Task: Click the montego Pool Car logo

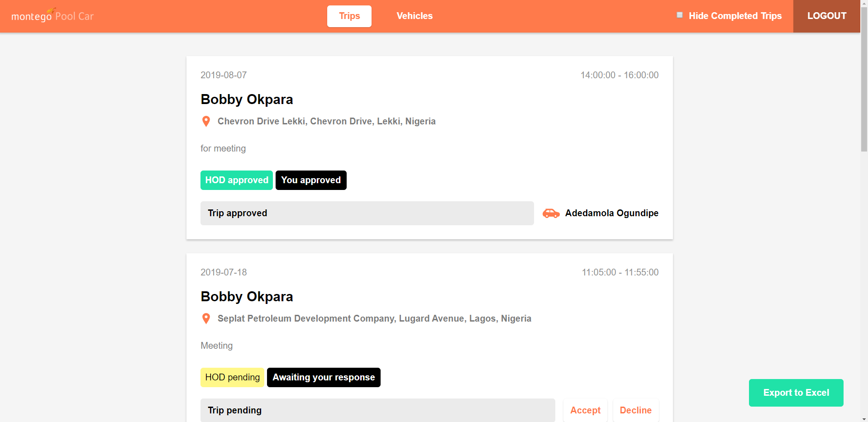Action: pos(52,16)
